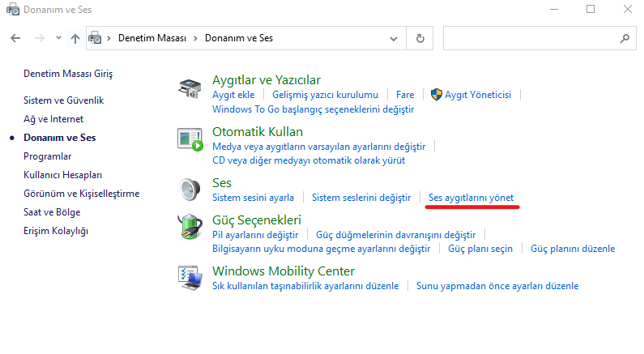Click the Aygıt ekle link

coord(233,95)
